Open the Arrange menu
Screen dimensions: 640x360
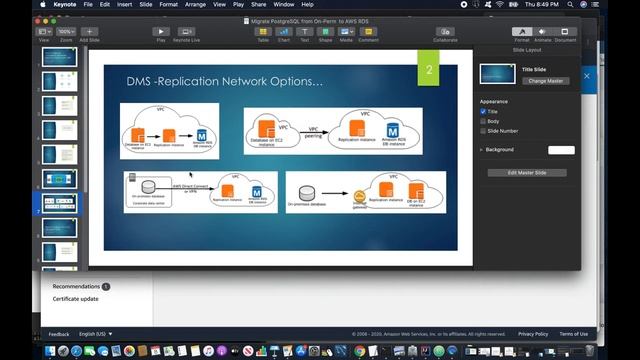pos(196,4)
